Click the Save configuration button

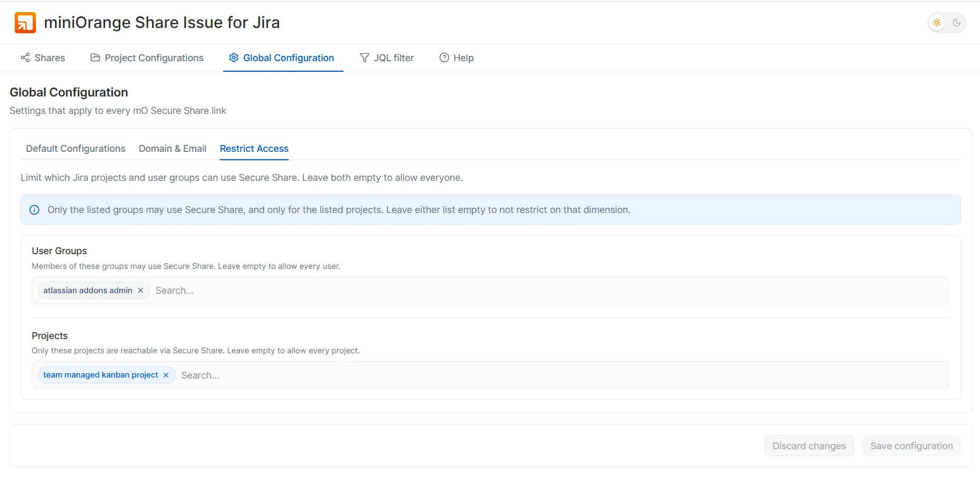pyautogui.click(x=911, y=446)
